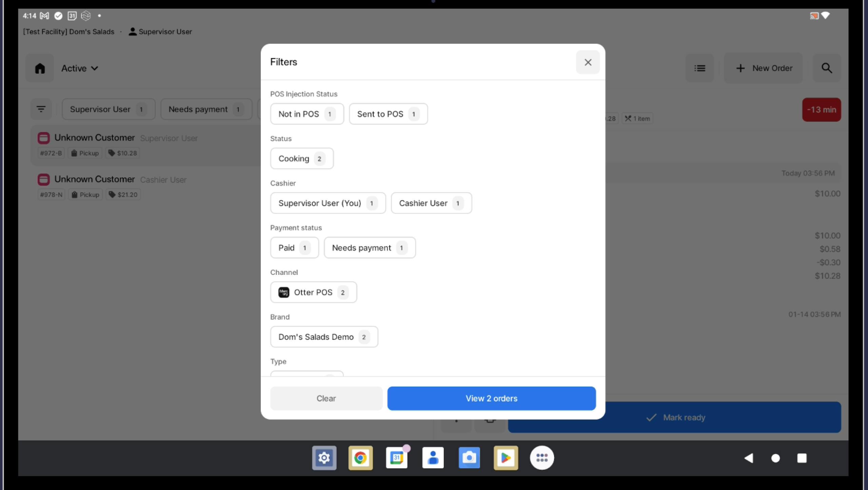Select the Otter POS channel filter
The height and width of the screenshot is (490, 868).
tap(313, 292)
